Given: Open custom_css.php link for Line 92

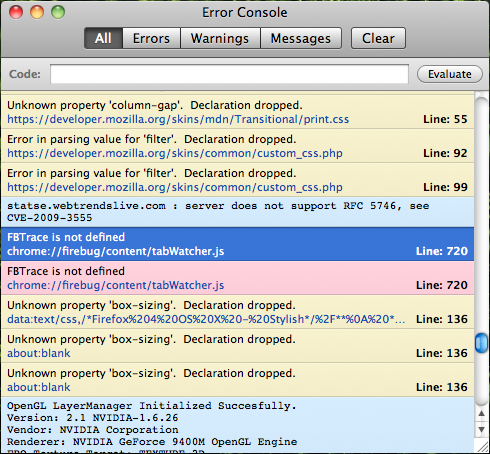Looking at the screenshot, I should pyautogui.click(x=175, y=153).
